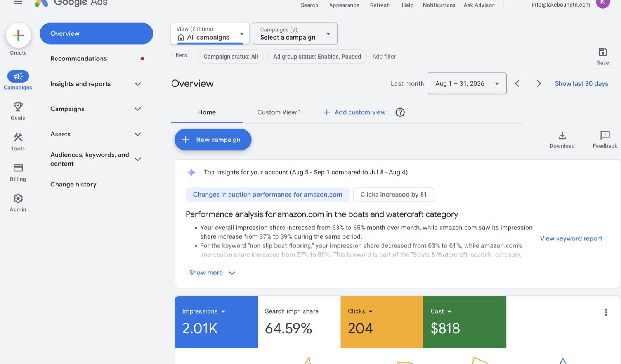Screen dimensions: 621x364
Task: Click the Search top bar item
Action: (309, 5)
